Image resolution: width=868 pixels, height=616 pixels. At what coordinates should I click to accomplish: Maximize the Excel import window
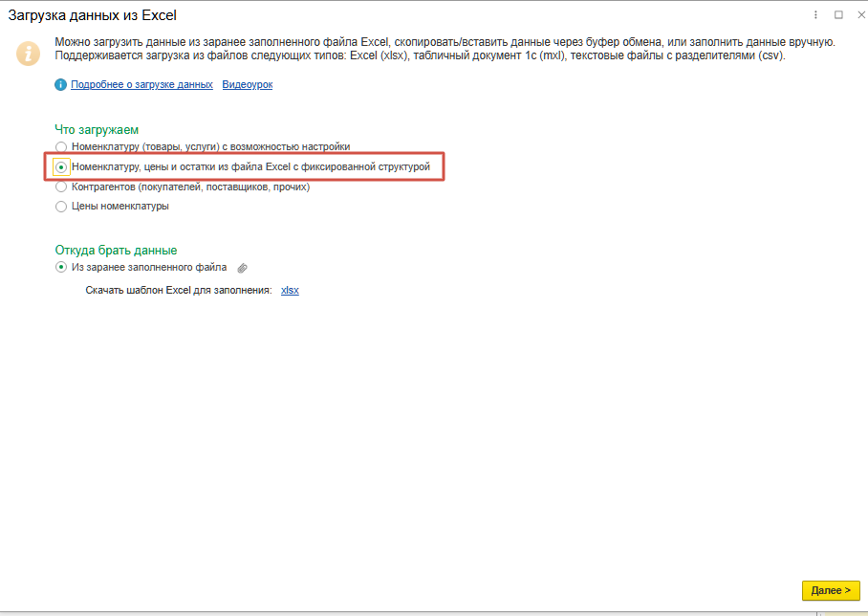[x=838, y=15]
